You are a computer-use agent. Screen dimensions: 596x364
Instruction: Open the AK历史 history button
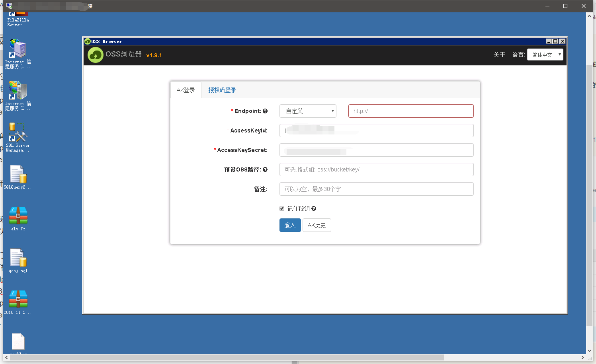click(317, 225)
